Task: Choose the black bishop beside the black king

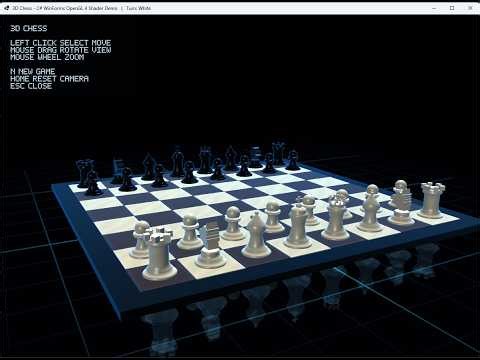Action: 148,167
